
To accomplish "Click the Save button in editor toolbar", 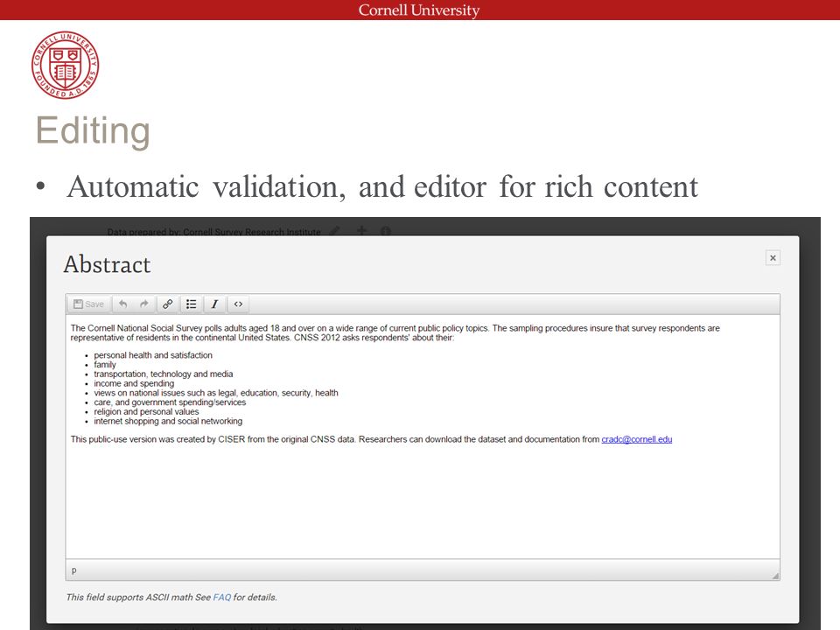I will point(89,304).
